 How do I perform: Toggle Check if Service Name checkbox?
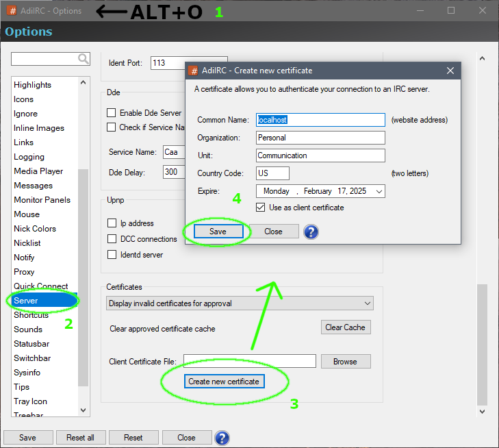click(x=111, y=127)
